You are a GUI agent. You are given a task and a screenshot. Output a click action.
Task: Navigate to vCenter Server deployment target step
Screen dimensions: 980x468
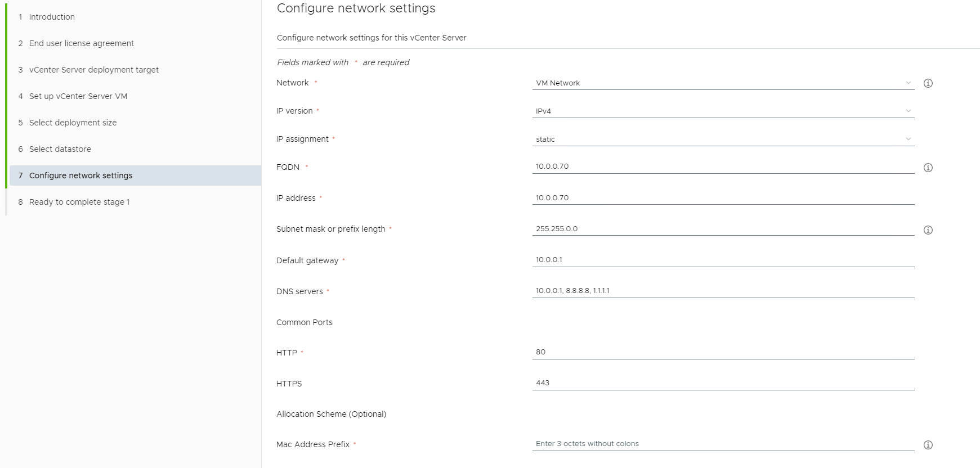click(x=94, y=70)
